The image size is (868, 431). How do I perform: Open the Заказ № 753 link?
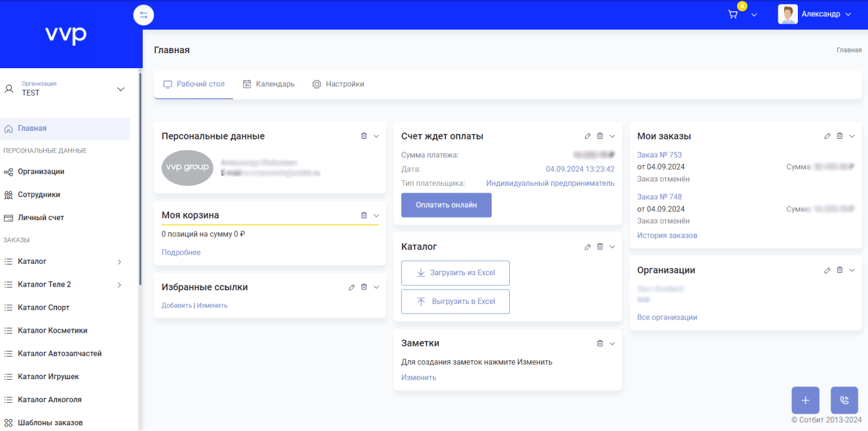tap(659, 155)
